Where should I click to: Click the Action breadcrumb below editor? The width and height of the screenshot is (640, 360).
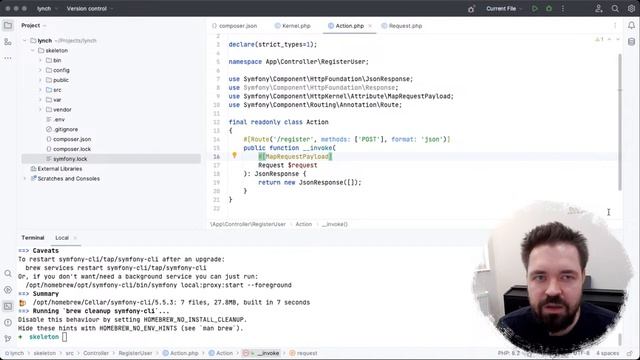pos(304,224)
